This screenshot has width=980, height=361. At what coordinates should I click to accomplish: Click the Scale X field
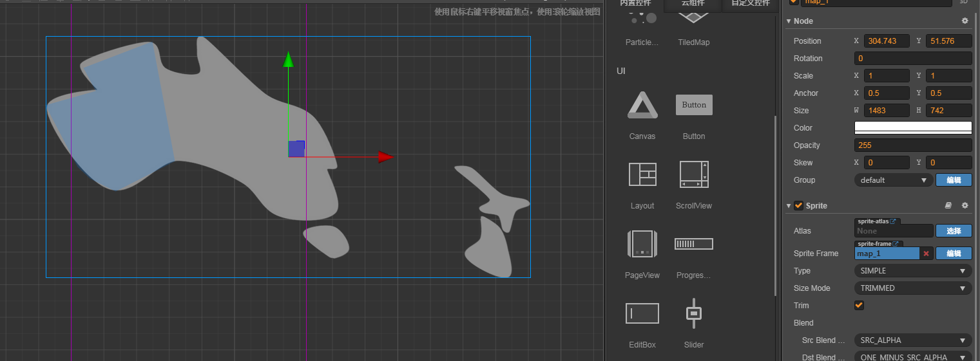click(886, 76)
